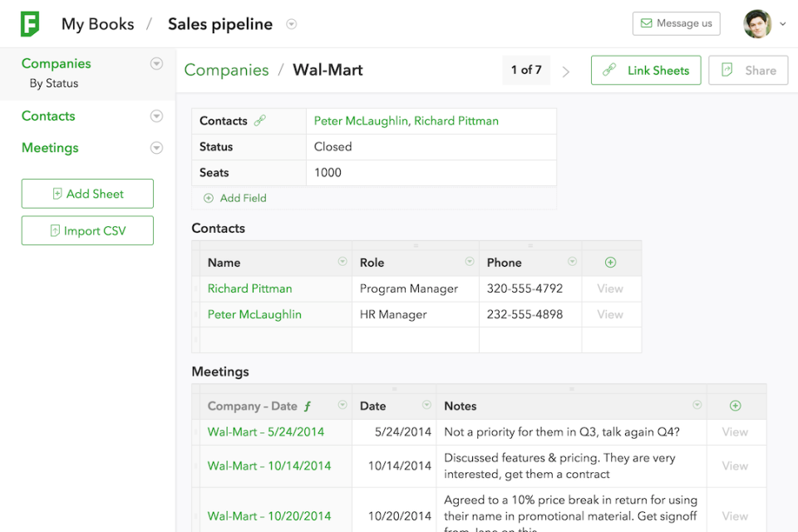Click the 1 of 7 record counter
Image resolution: width=798 pixels, height=532 pixels.
526,70
